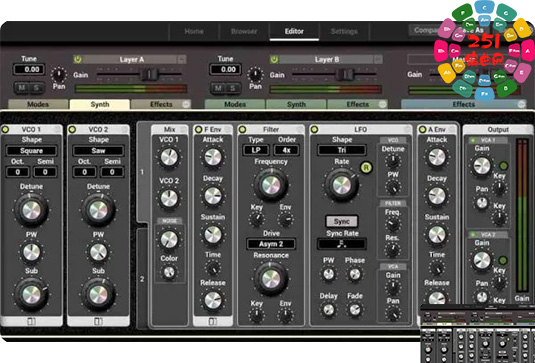Viewport: 535px width, 363px height.
Task: Click Layer B Tune value field
Action: pos(226,69)
